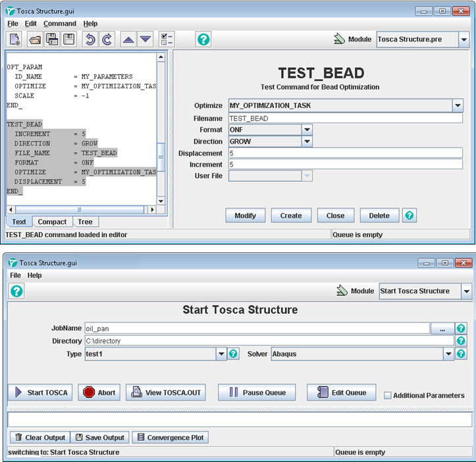Click the new file icon in toolbar
The image size is (476, 462).
coord(15,40)
